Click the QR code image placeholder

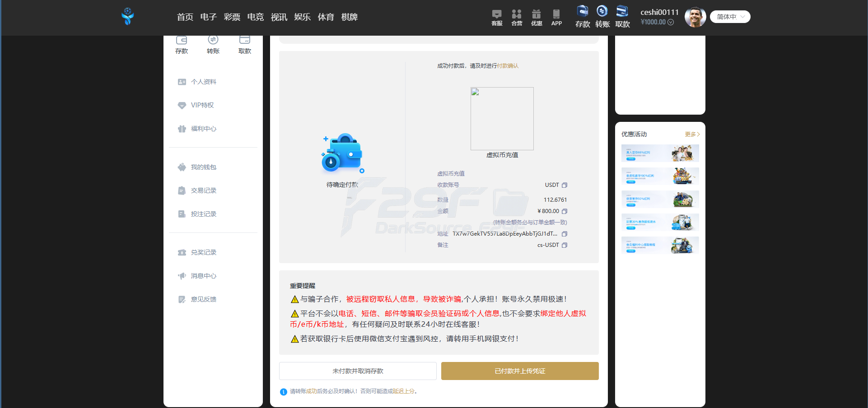[x=502, y=119]
